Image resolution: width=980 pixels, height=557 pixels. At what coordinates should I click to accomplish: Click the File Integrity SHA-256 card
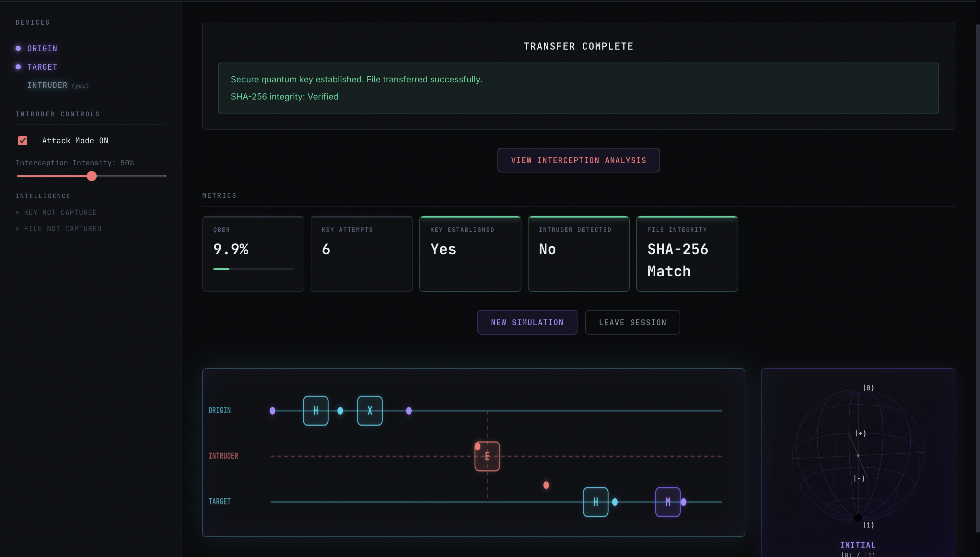coord(687,254)
